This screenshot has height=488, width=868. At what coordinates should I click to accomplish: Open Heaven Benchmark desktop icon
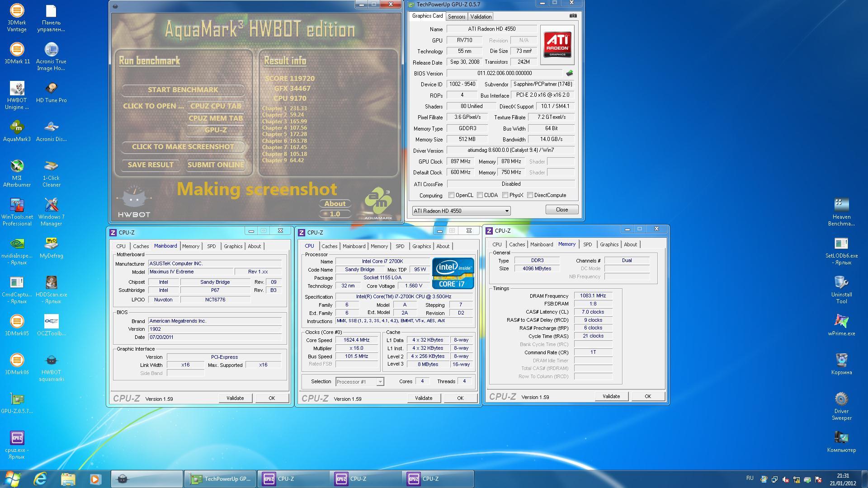(x=841, y=212)
